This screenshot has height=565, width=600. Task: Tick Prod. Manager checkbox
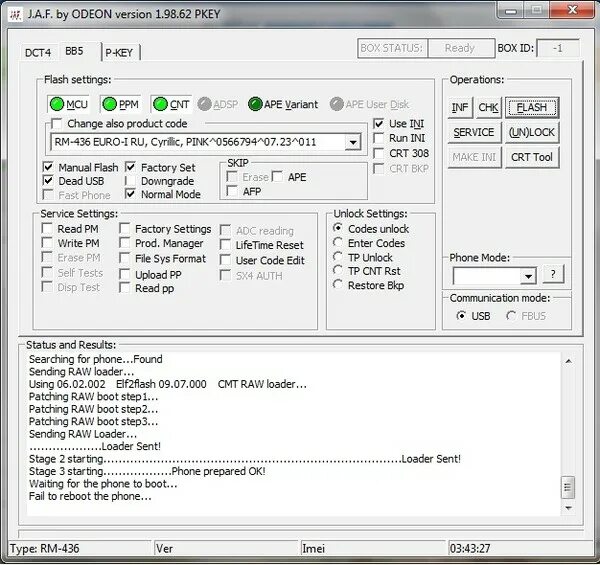point(125,243)
